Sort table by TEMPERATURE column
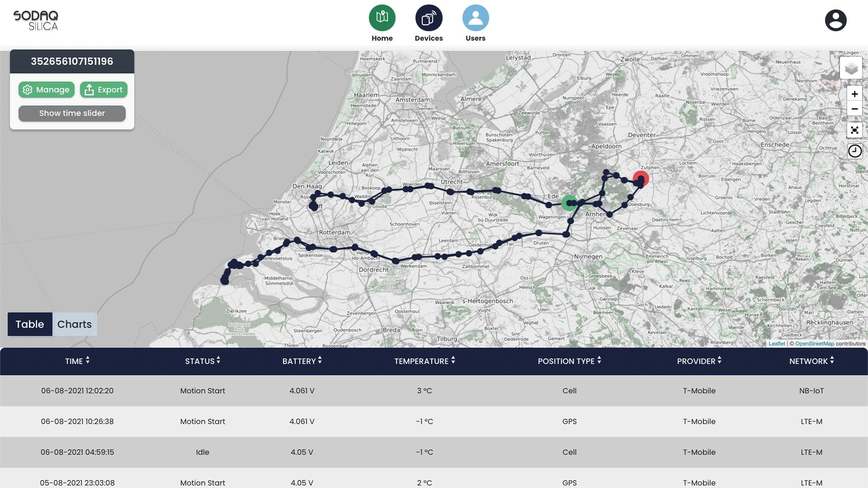The height and width of the screenshot is (488, 868). [425, 361]
